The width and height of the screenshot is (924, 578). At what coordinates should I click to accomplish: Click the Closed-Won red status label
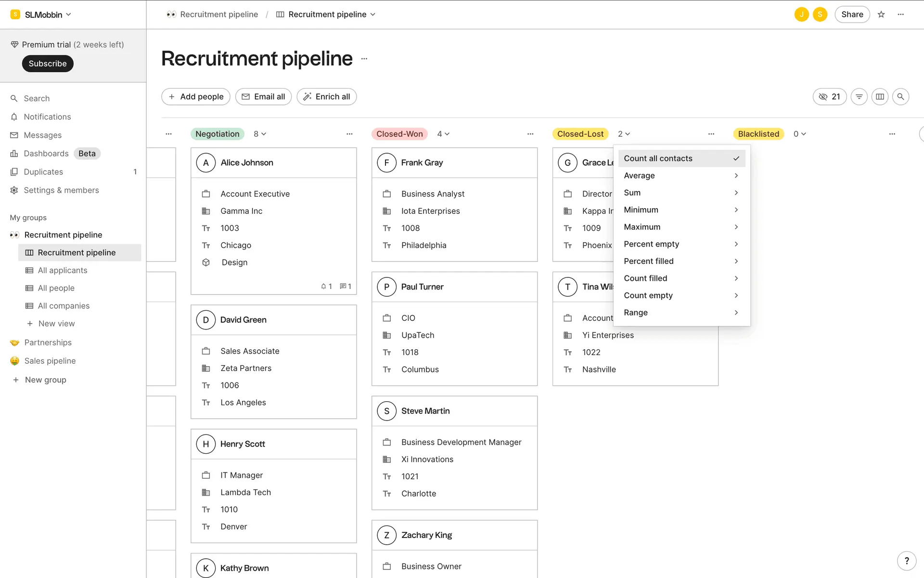click(x=399, y=134)
